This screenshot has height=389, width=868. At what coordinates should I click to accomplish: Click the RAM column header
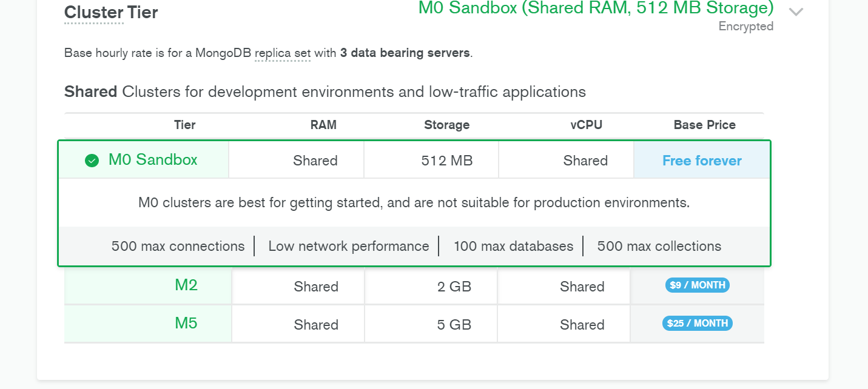point(323,125)
